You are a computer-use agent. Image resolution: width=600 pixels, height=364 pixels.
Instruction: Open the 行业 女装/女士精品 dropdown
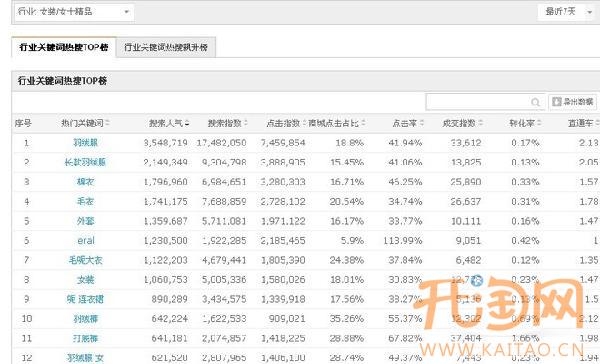click(x=74, y=12)
